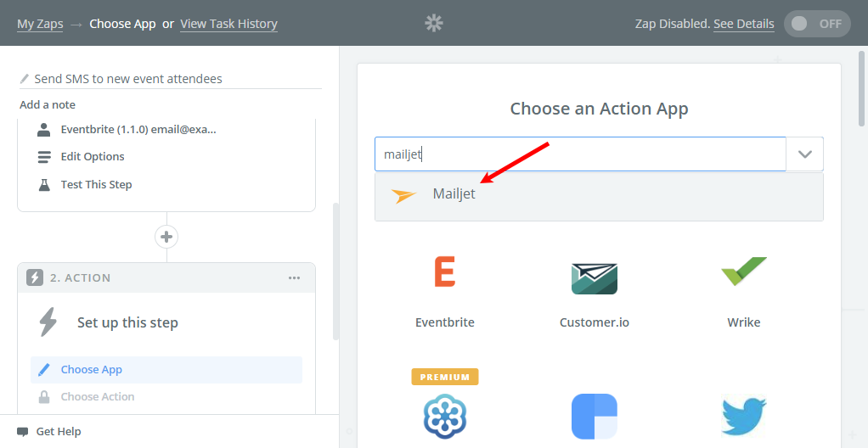Select Choose App step
Screen dimensions: 868x448
(x=166, y=369)
